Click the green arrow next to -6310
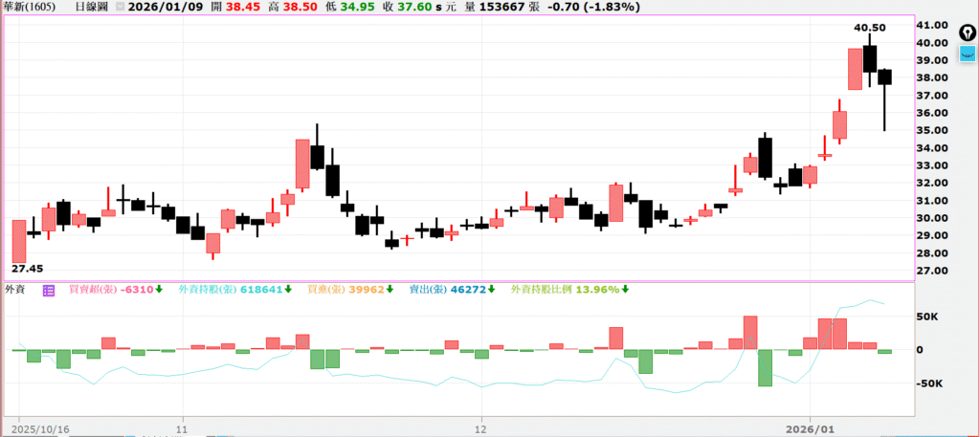The width and height of the screenshot is (980, 437). coord(159,289)
